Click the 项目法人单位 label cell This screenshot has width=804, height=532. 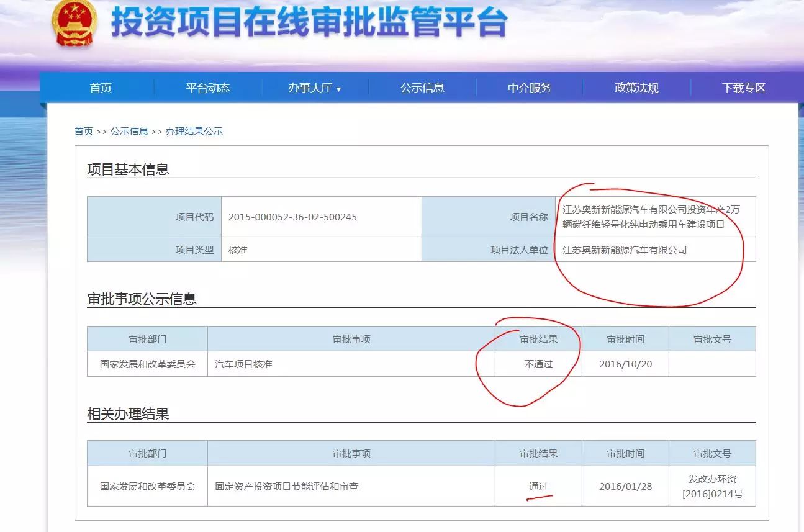pyautogui.click(x=489, y=250)
